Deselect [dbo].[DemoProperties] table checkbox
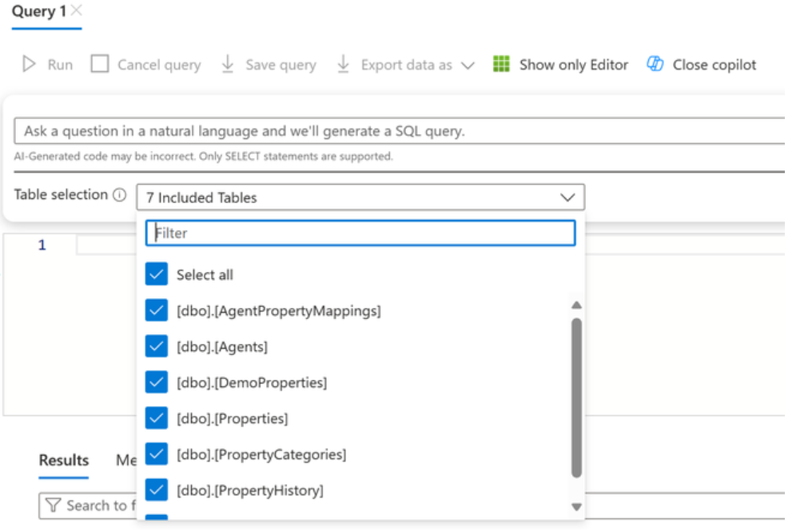The width and height of the screenshot is (812, 531). [x=157, y=382]
